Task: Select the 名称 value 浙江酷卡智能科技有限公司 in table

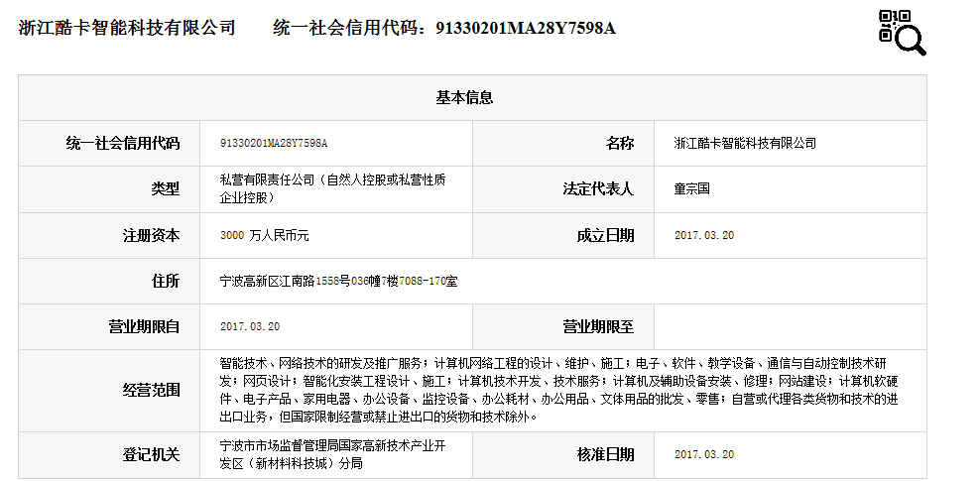Action: point(745,143)
